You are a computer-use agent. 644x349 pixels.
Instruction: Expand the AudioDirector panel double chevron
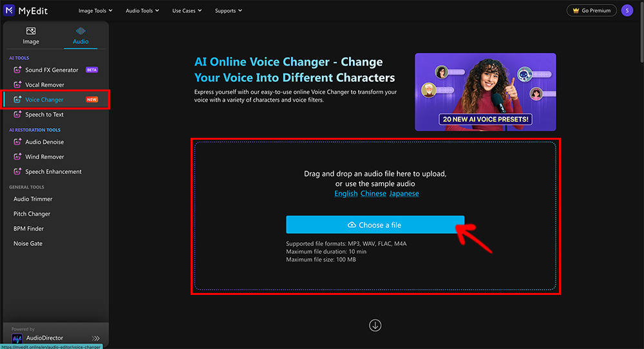(96, 338)
